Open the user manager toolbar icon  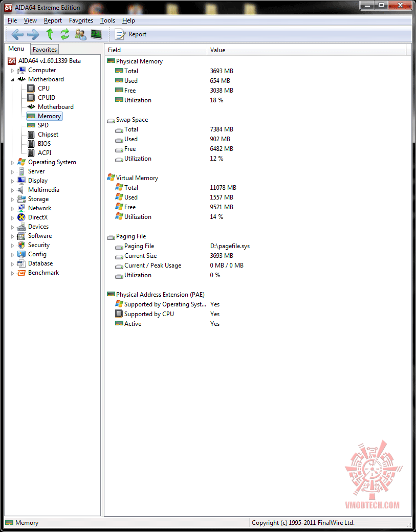pyautogui.click(x=80, y=34)
